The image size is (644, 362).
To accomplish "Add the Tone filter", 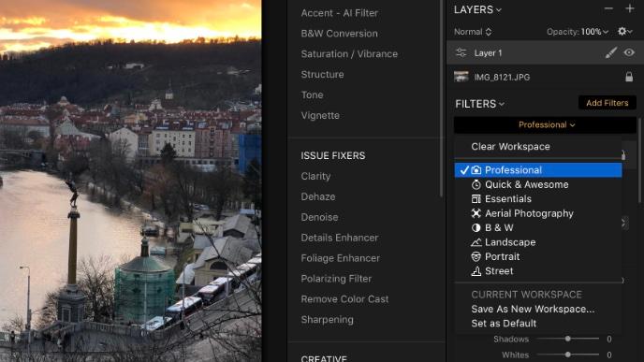I will pos(312,95).
